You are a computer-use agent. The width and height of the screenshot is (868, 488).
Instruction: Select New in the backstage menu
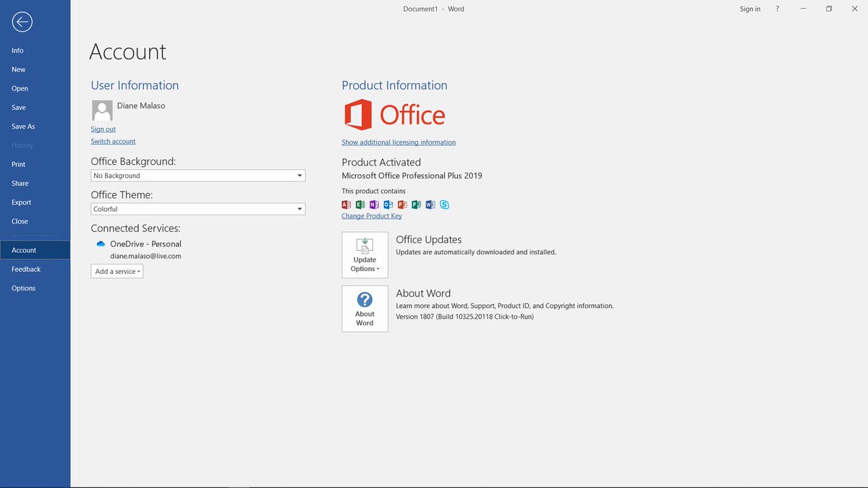click(35, 69)
